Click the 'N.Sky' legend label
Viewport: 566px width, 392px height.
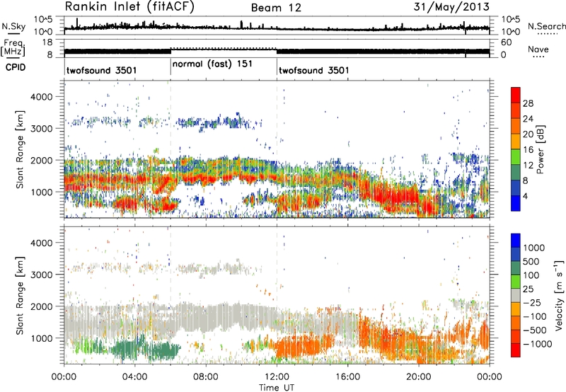pos(13,26)
